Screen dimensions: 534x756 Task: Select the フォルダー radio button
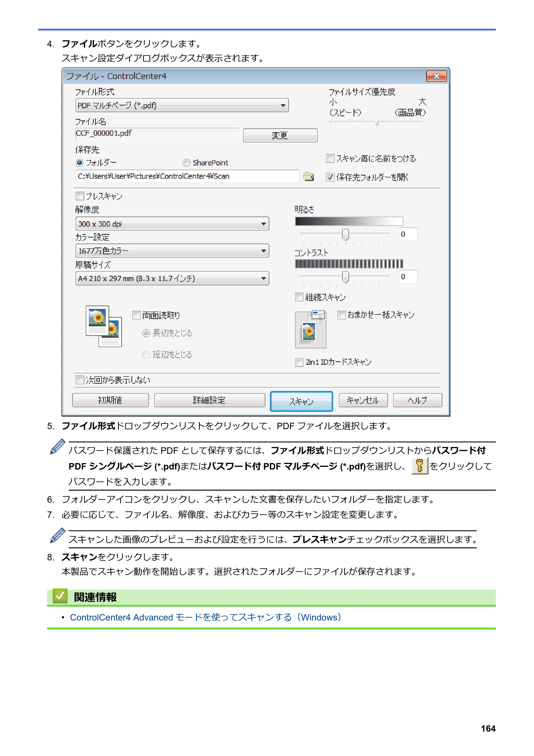[80, 163]
